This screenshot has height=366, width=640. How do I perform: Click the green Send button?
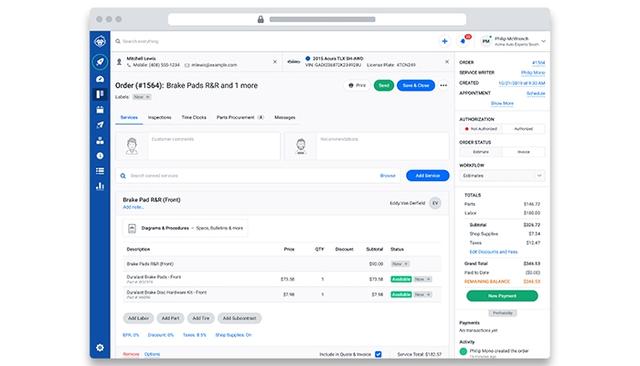click(384, 85)
